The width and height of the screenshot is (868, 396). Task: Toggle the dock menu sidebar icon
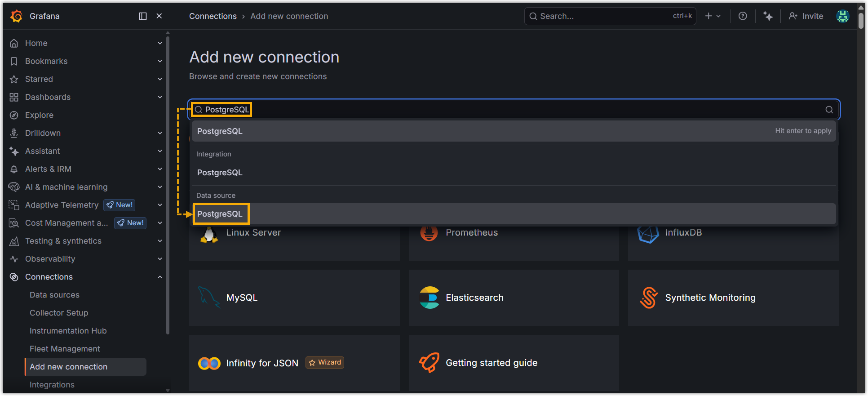click(143, 16)
